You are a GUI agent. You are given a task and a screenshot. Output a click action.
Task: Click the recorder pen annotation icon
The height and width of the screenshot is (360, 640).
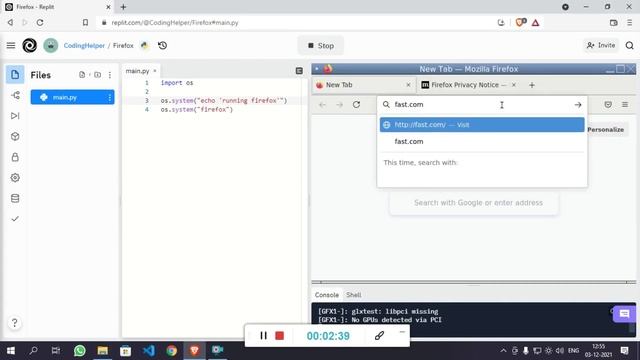[x=379, y=336]
